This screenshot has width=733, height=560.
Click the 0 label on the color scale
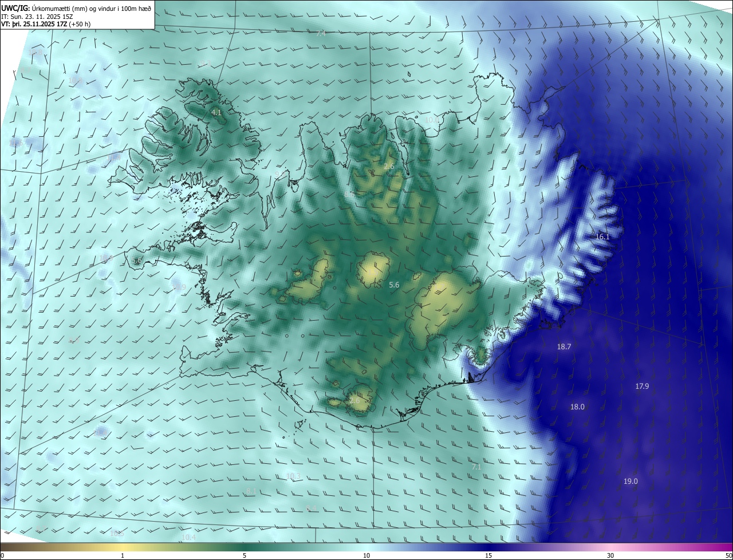(x=2, y=555)
